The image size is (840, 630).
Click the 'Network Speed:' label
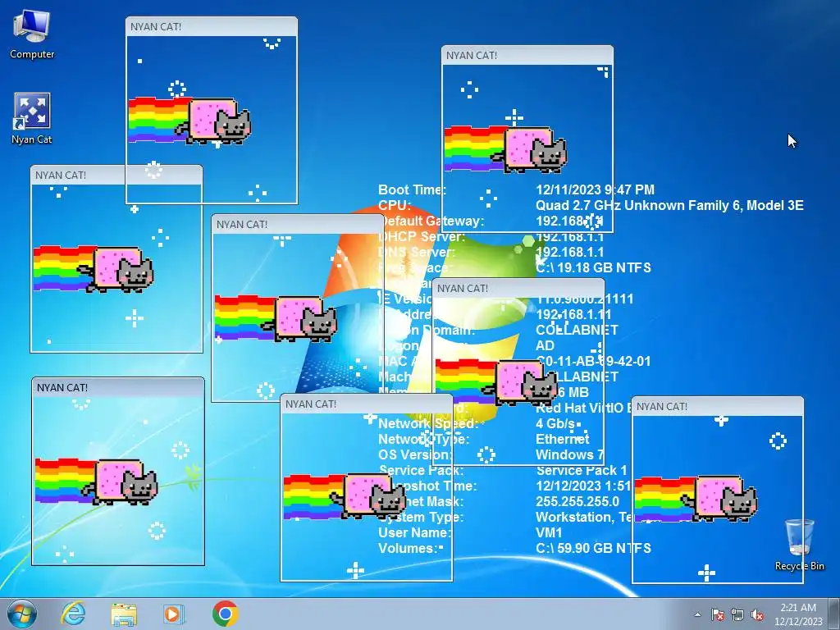[428, 423]
